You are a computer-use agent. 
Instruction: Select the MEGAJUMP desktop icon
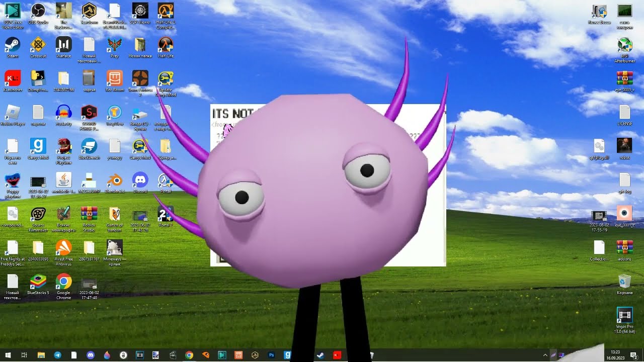coord(89,183)
